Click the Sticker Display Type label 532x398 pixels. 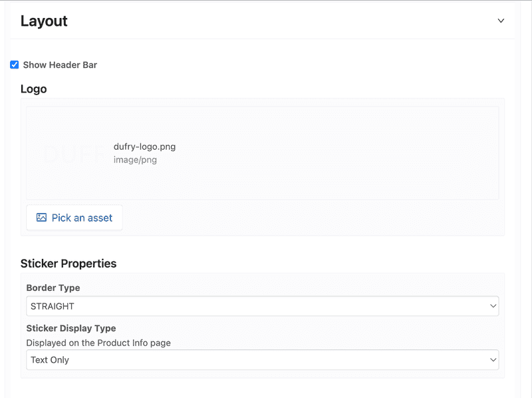(x=71, y=328)
